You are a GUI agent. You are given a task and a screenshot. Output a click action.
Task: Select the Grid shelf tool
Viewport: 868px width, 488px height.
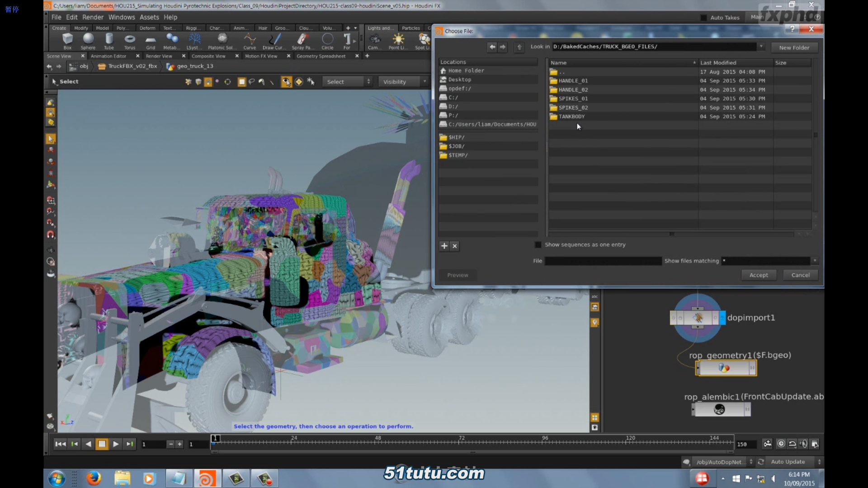pyautogui.click(x=151, y=41)
